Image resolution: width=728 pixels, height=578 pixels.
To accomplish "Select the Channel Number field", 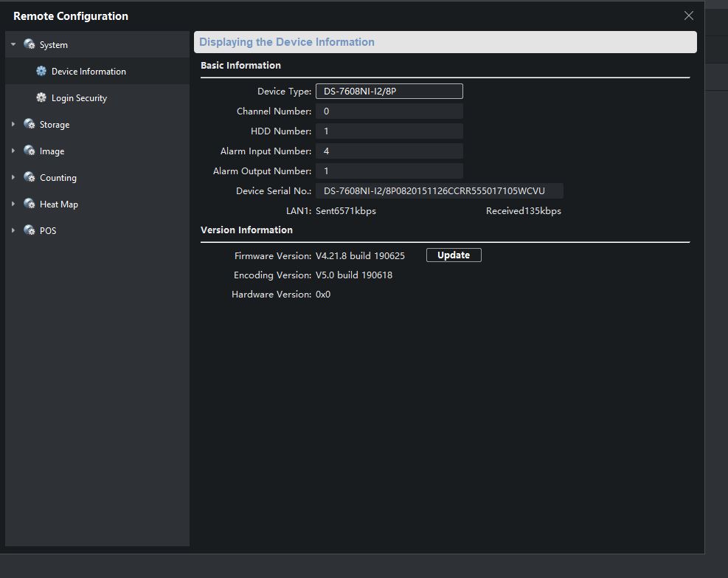I will (389, 111).
